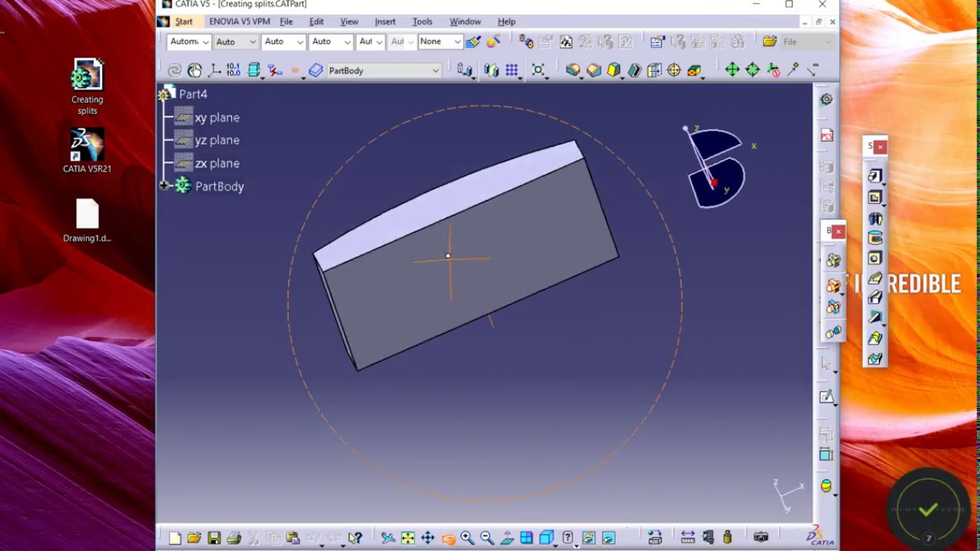Open CATIA V5R21 desktop shortcut
Viewport: 980px width, 551px height.
coord(87,151)
